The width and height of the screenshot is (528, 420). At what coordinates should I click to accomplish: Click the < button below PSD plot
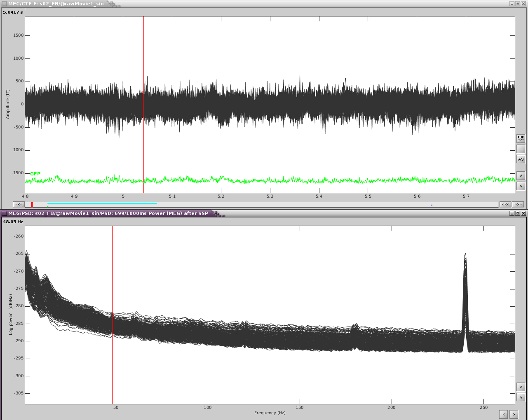point(503,414)
